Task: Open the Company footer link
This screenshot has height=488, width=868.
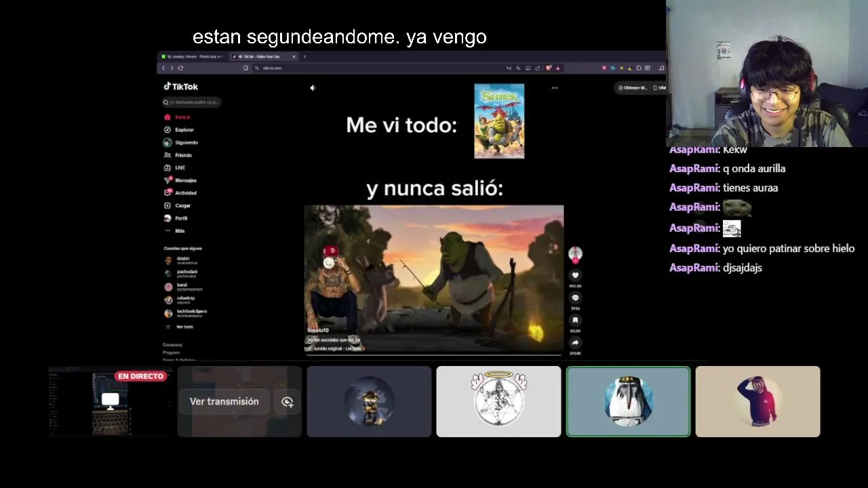Action: point(172,345)
